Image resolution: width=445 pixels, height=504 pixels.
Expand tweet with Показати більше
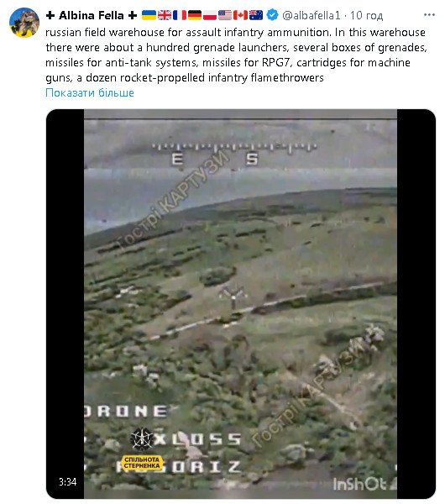tap(90, 92)
